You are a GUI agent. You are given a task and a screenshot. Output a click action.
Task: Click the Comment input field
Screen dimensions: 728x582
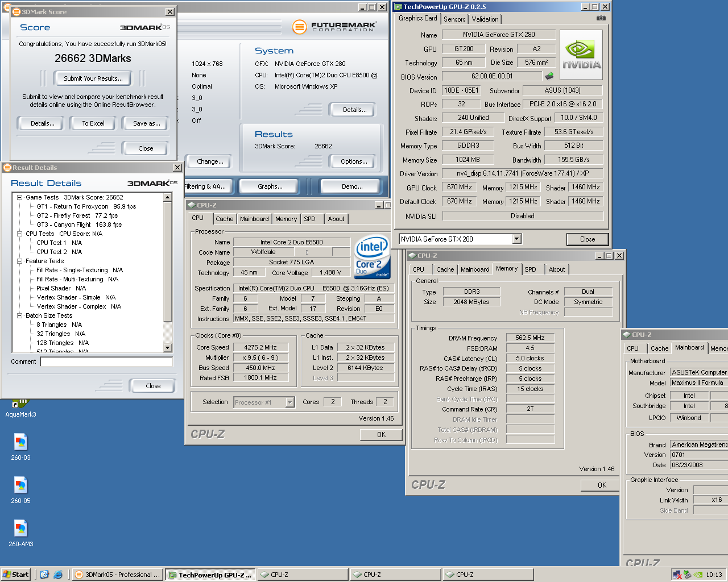(106, 362)
